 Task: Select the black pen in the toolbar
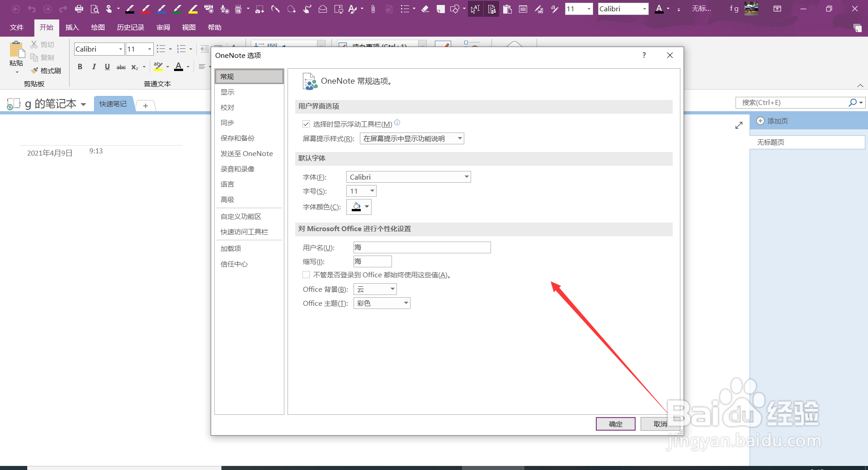[130, 9]
